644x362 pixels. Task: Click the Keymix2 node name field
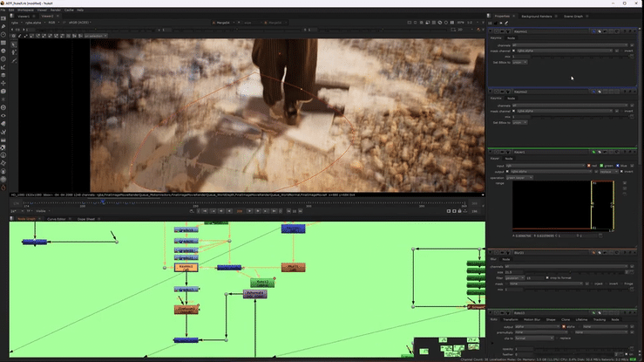(x=552, y=92)
